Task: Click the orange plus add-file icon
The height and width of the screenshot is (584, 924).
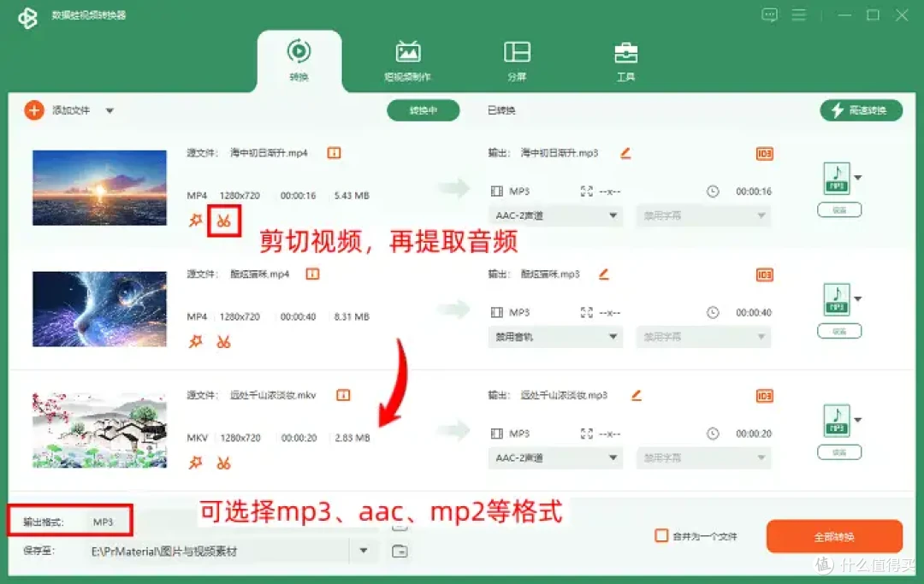Action: [34, 110]
